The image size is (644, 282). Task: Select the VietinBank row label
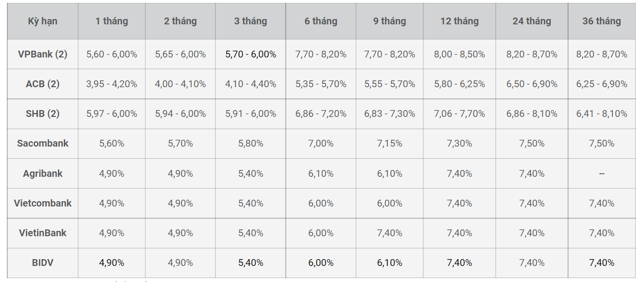(x=42, y=233)
